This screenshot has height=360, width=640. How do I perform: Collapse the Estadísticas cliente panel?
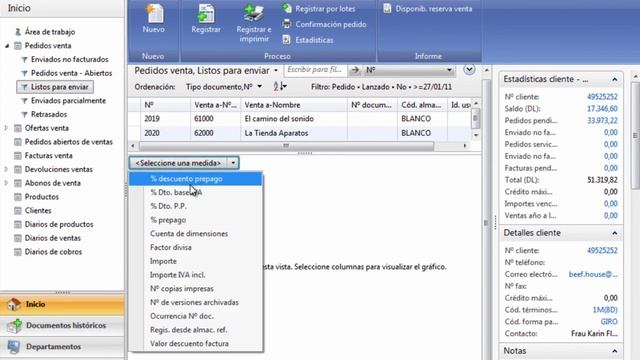tap(614, 79)
